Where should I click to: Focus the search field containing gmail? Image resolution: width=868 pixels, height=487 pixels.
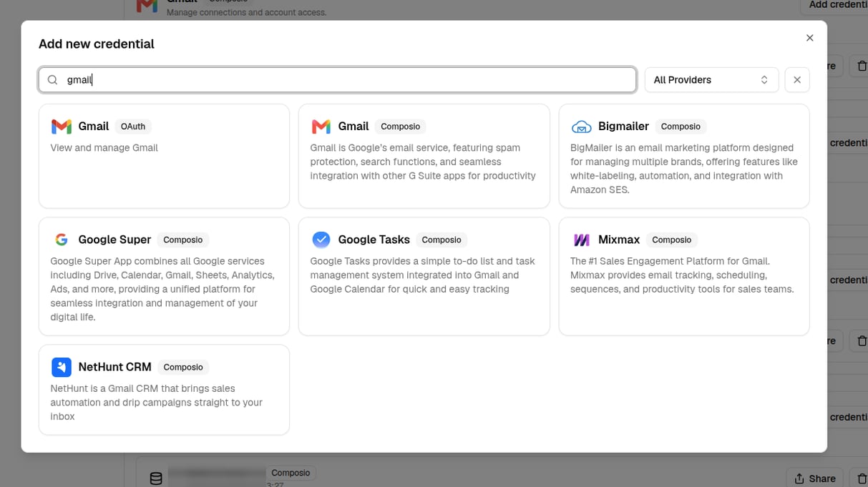337,80
